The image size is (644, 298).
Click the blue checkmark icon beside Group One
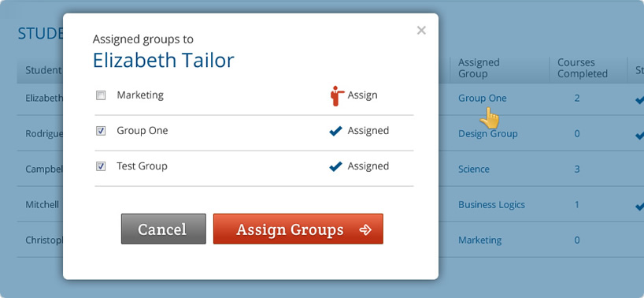point(335,131)
